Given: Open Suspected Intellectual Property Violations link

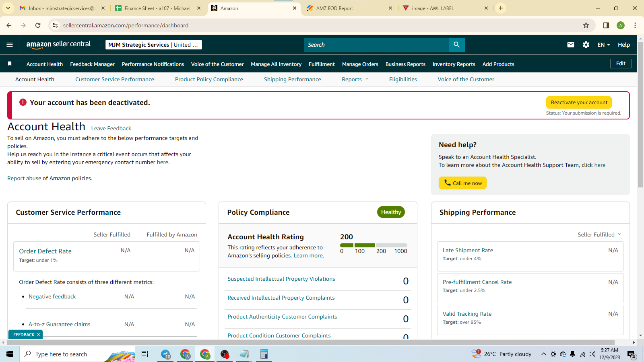Looking at the screenshot, I should coord(281,279).
